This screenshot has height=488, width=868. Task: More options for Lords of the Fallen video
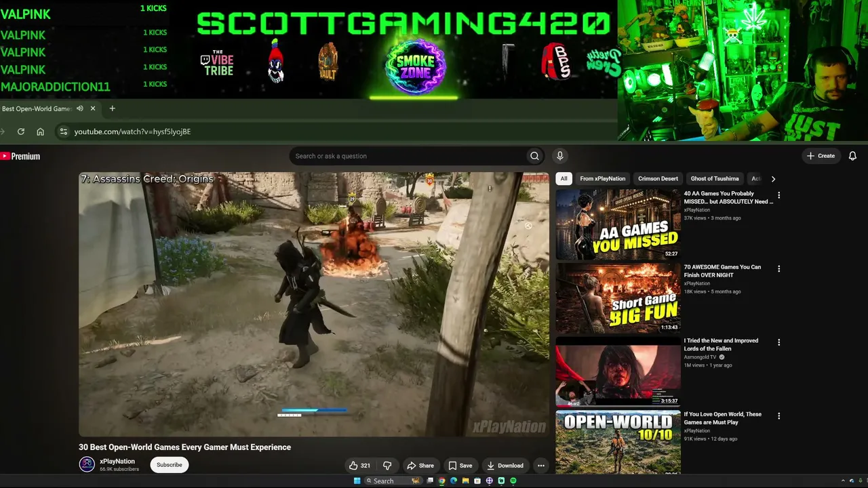[x=778, y=342]
